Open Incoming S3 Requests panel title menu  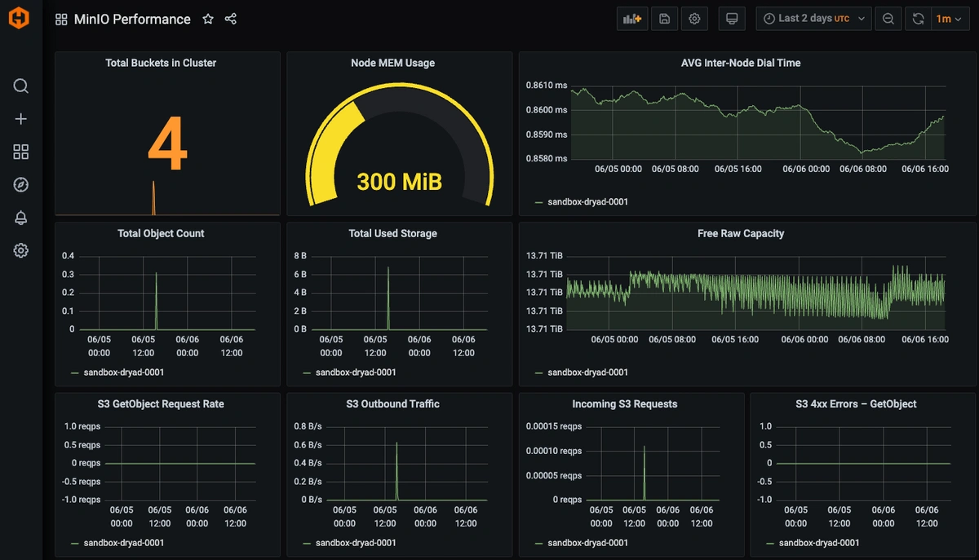pos(625,403)
